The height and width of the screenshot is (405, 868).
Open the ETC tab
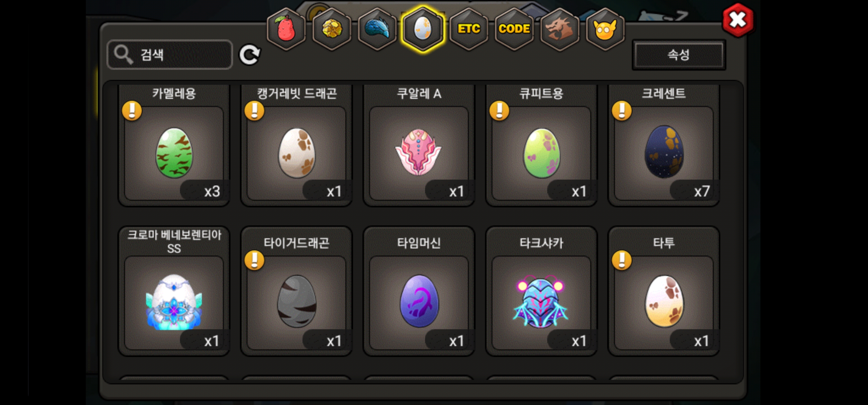(x=469, y=29)
